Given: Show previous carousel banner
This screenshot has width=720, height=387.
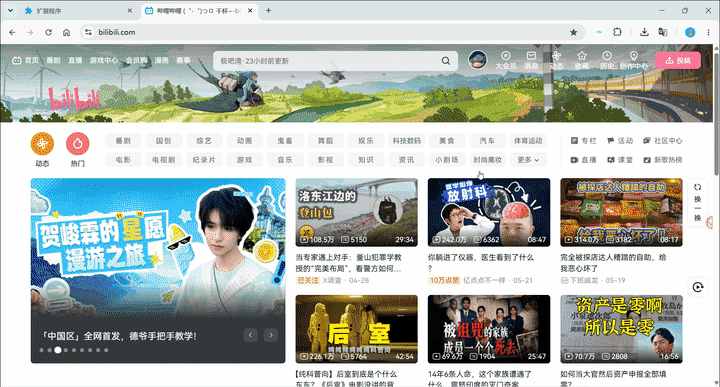Looking at the screenshot, I should point(250,335).
